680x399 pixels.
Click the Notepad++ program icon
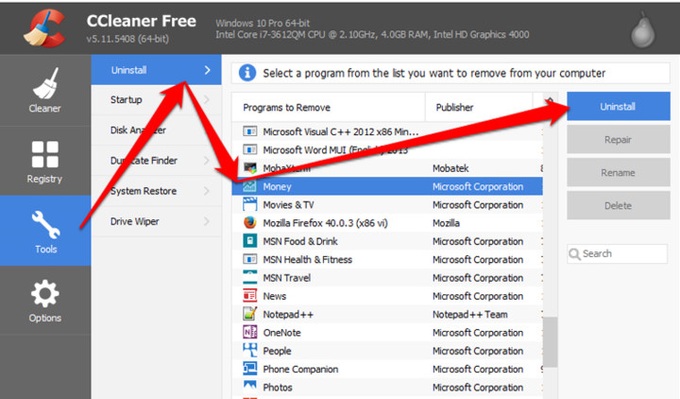pyautogui.click(x=250, y=314)
